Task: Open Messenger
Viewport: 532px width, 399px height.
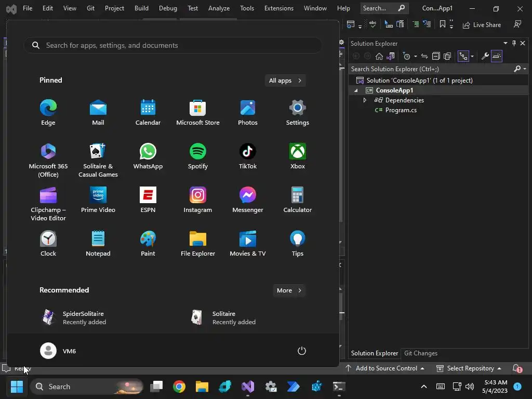Action: (248, 200)
